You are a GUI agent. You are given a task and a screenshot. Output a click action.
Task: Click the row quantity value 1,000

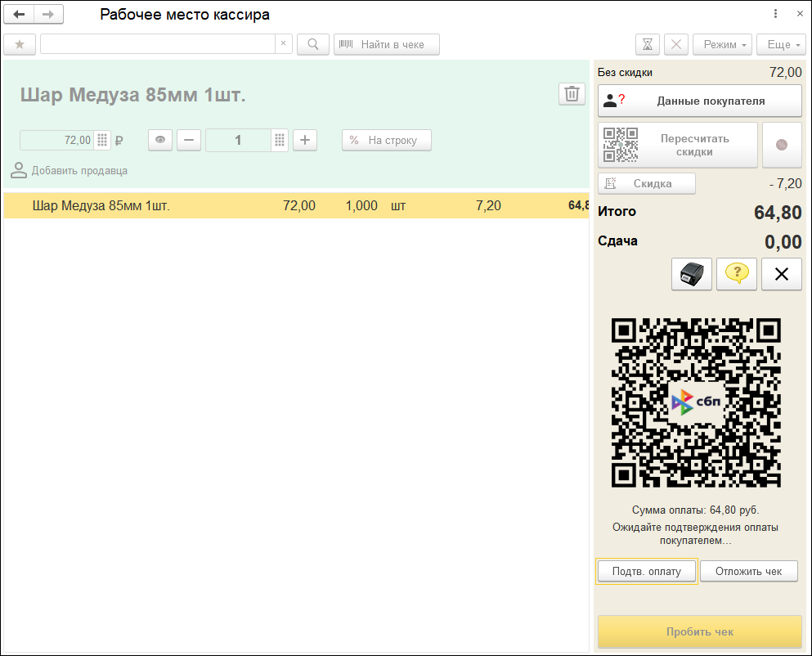tap(361, 205)
